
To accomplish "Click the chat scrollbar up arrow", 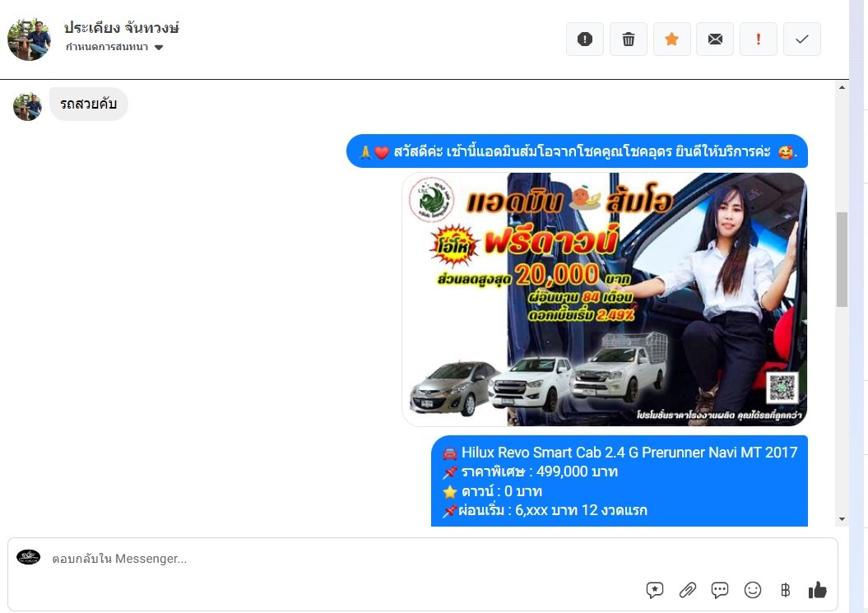I will pos(842,87).
